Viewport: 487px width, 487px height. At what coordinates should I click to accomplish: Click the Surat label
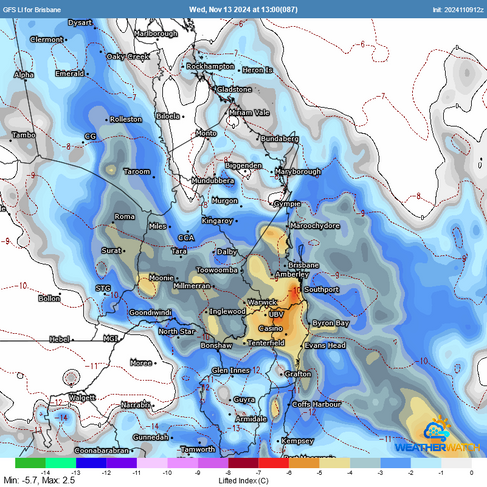pyautogui.click(x=111, y=250)
